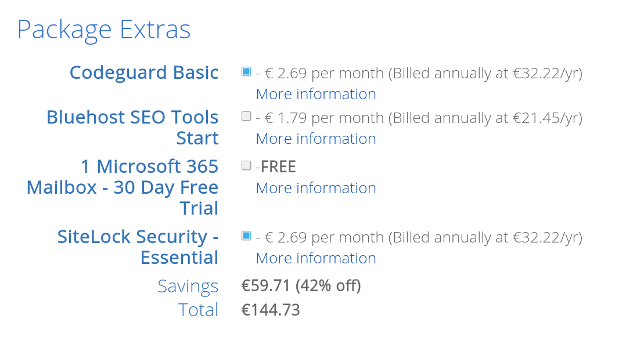The image size is (644, 344).
Task: Enable the Bluehost SEO Tools Start checkbox
Action: 246,116
